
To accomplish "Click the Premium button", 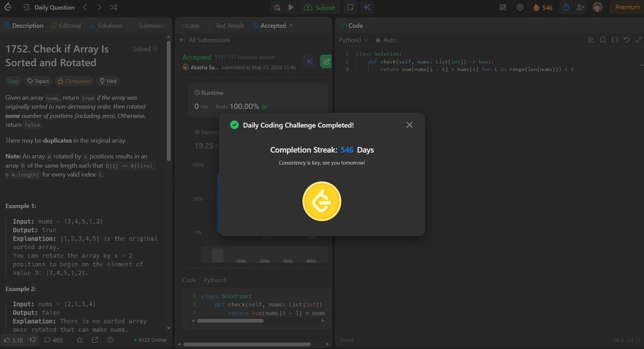I will coord(627,8).
